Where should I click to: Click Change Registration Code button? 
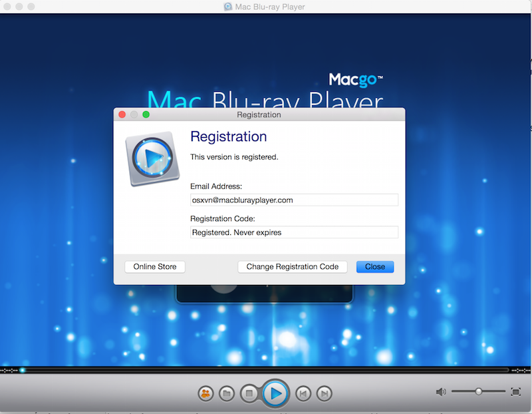pyautogui.click(x=293, y=267)
